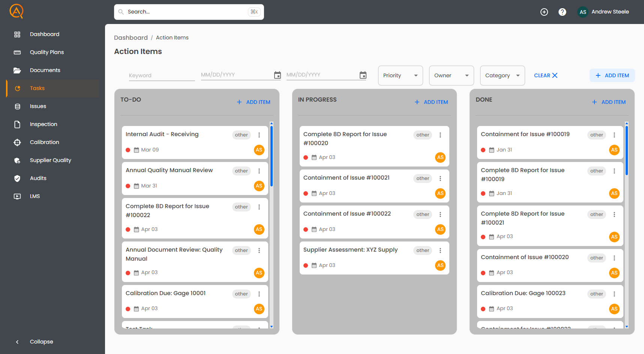Open Issues in the sidebar
This screenshot has width=644, height=354.
pos(53,106)
